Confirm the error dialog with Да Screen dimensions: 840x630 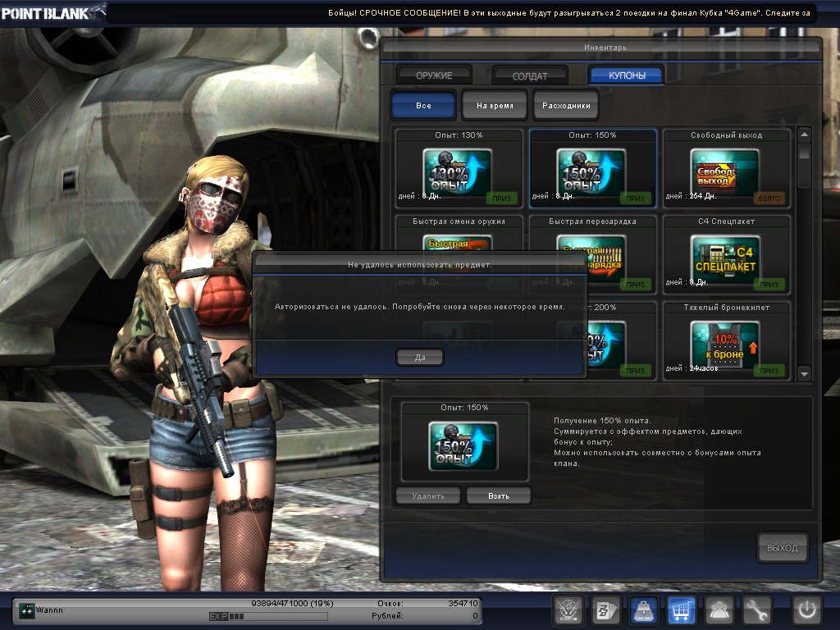(x=420, y=358)
